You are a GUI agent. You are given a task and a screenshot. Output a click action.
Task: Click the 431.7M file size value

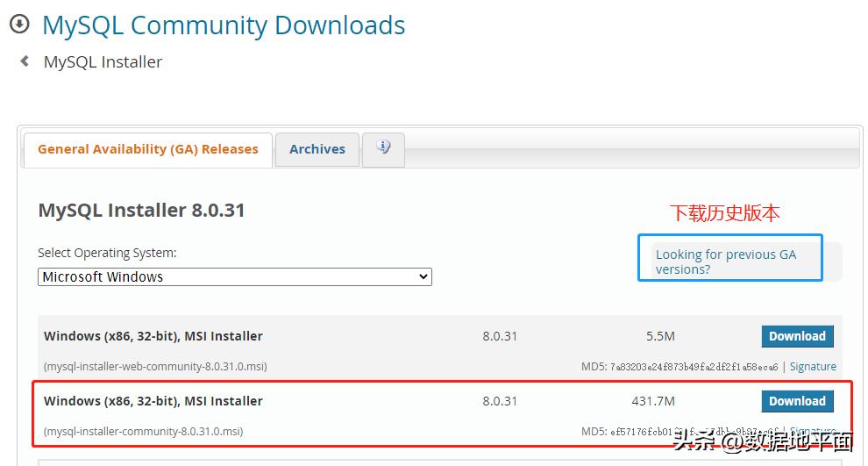point(653,401)
